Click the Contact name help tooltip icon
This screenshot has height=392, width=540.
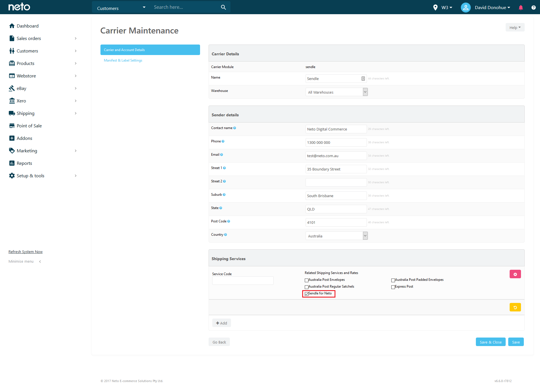pyautogui.click(x=235, y=128)
